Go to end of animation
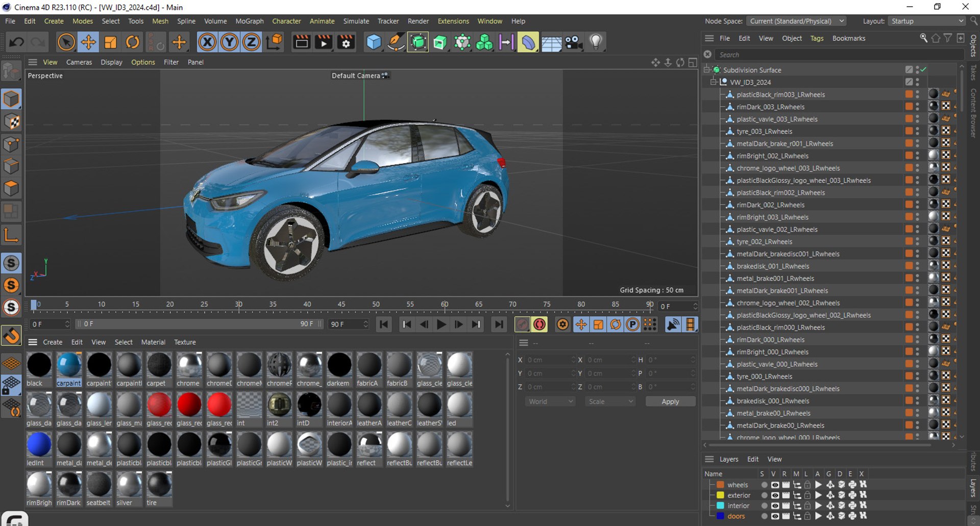 [499, 324]
